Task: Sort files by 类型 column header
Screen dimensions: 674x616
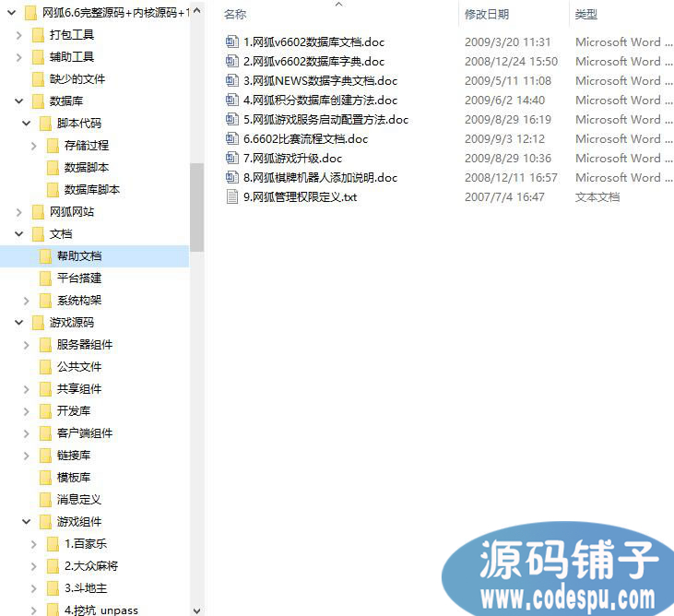Action: point(586,15)
